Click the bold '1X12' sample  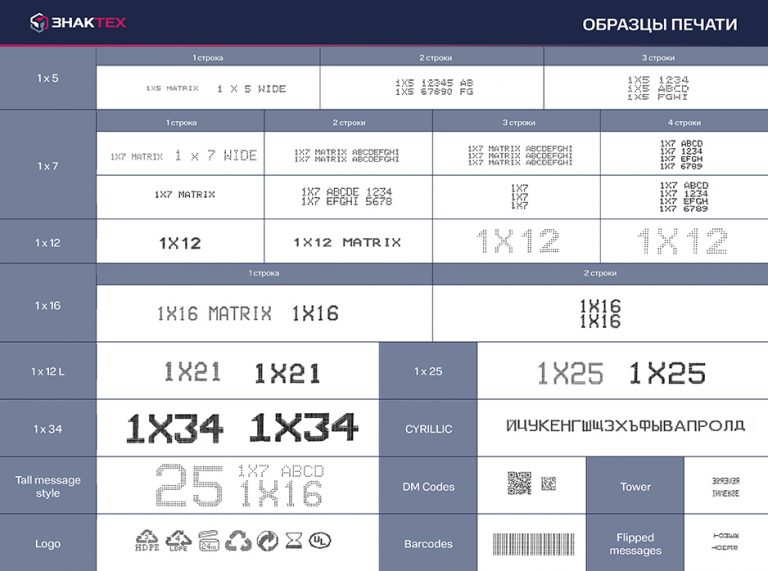pos(180,243)
